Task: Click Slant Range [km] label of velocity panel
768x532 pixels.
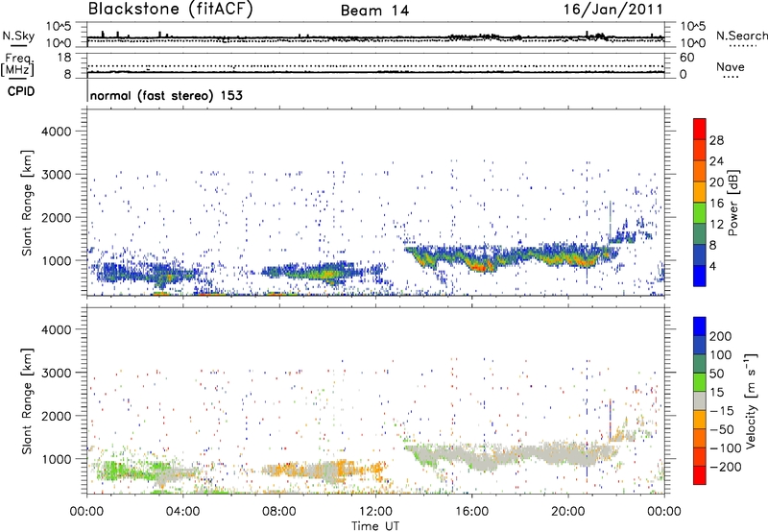Action: pos(27,401)
